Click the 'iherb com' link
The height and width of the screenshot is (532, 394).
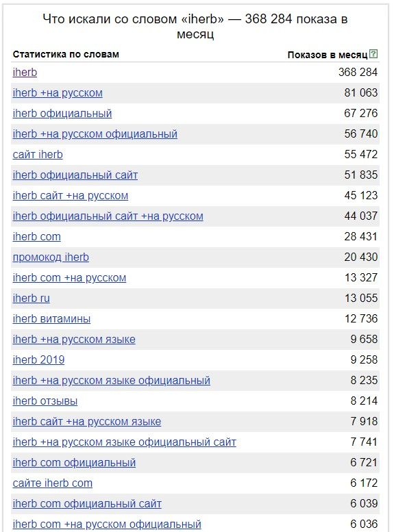[x=37, y=236]
